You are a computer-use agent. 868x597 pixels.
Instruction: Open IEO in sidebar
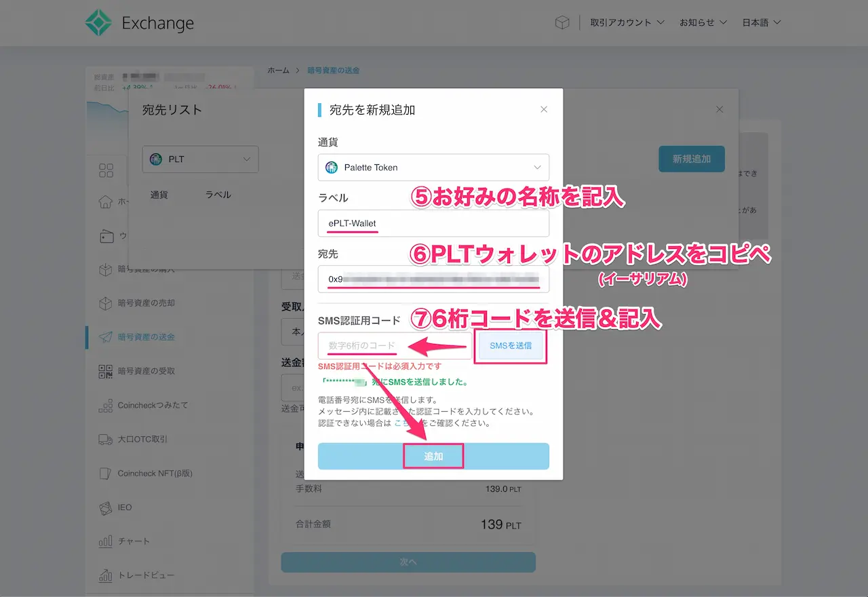(x=125, y=507)
